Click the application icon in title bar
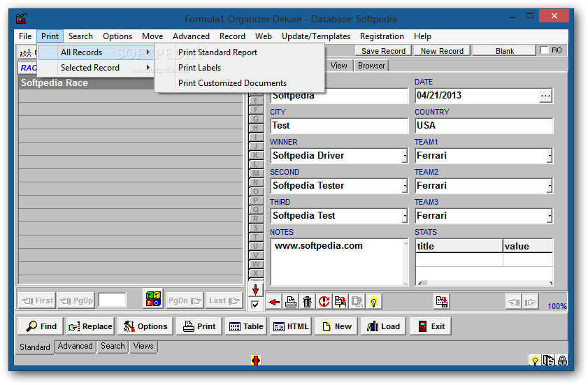 [22, 18]
